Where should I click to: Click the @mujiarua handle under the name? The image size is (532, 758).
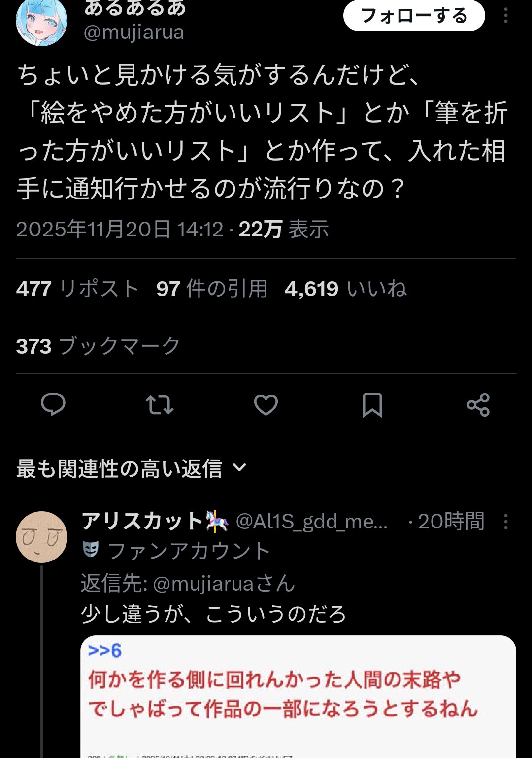(134, 33)
